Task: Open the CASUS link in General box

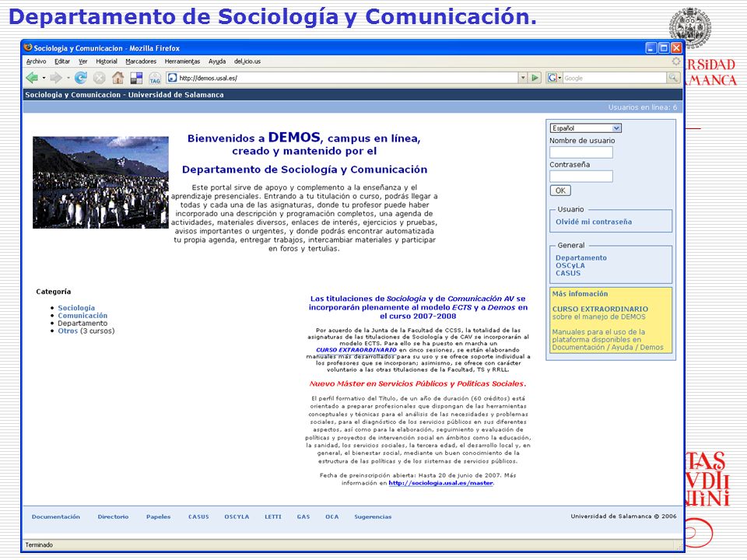Action: (x=568, y=273)
